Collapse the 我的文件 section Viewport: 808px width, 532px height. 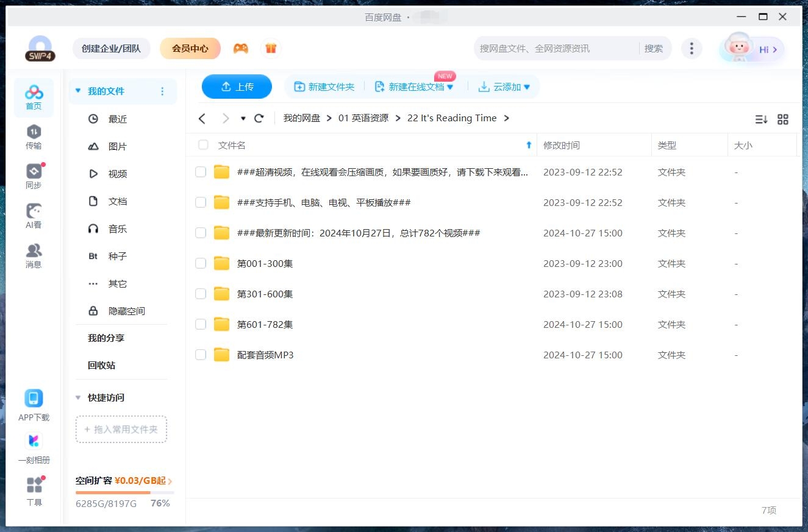(x=77, y=90)
